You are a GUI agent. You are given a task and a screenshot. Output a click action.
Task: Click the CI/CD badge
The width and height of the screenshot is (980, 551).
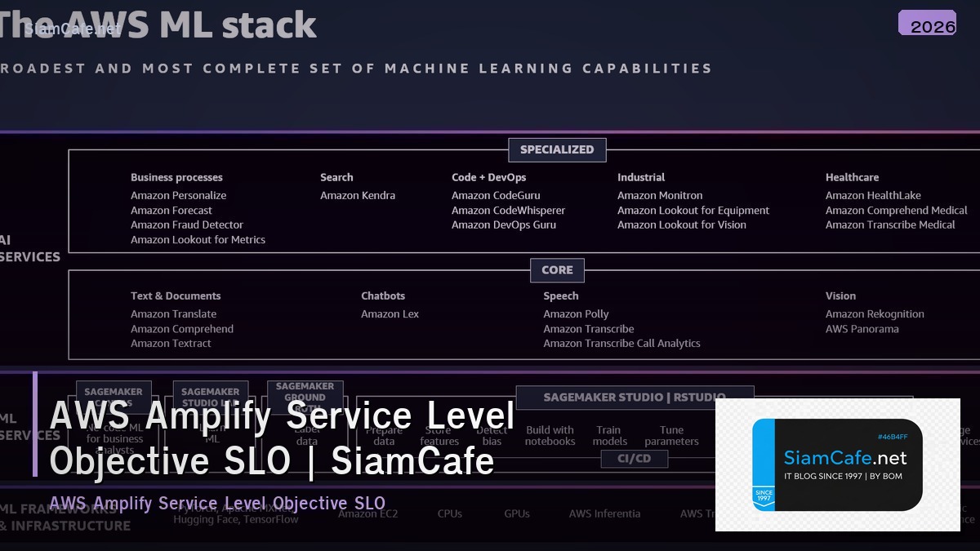point(634,458)
